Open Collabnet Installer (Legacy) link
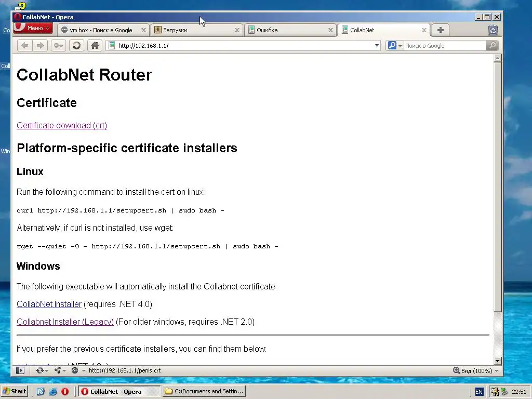Image resolution: width=532 pixels, height=399 pixels. point(65,322)
